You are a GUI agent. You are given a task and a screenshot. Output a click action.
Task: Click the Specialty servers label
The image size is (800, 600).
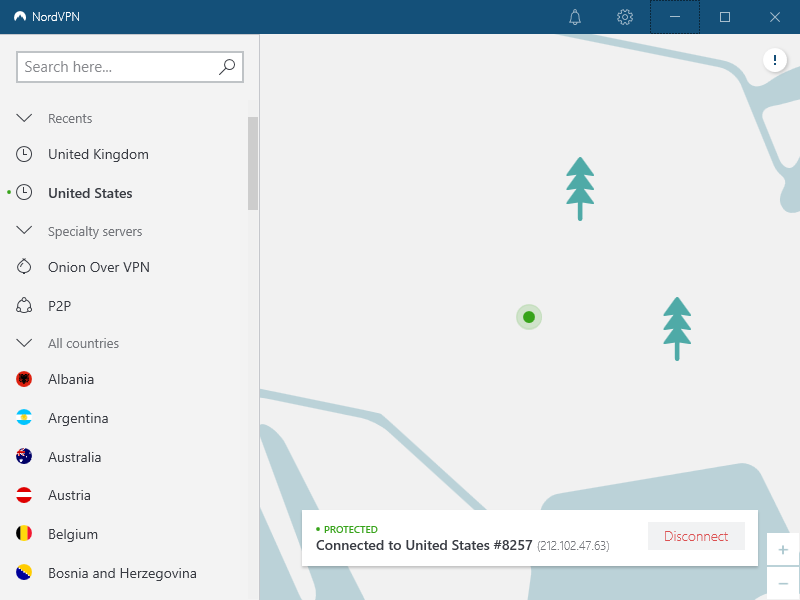[95, 232]
